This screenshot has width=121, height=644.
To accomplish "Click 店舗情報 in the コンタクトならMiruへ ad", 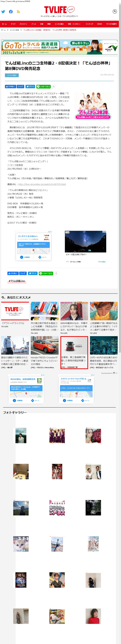I will 25,257.
